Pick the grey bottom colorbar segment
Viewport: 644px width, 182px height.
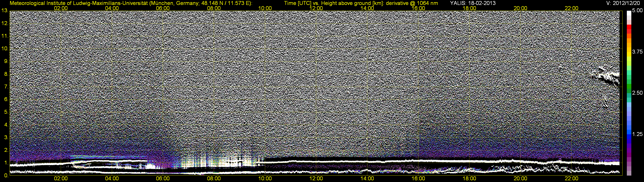tap(629, 173)
